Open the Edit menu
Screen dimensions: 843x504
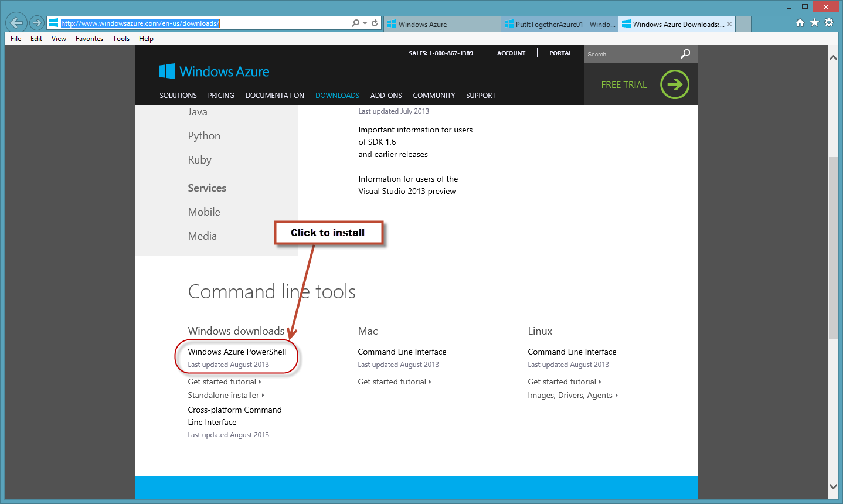coord(36,39)
